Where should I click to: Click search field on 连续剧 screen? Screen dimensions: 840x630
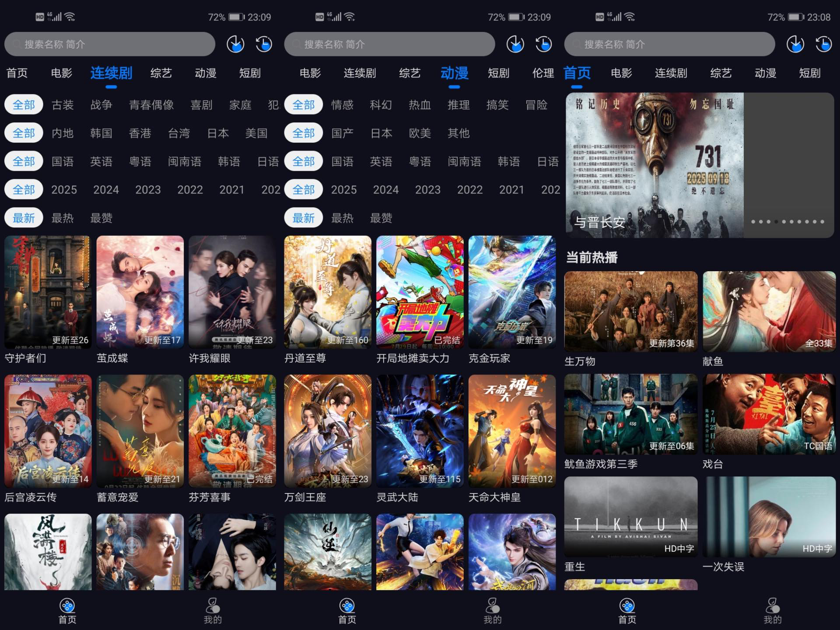[x=109, y=44]
